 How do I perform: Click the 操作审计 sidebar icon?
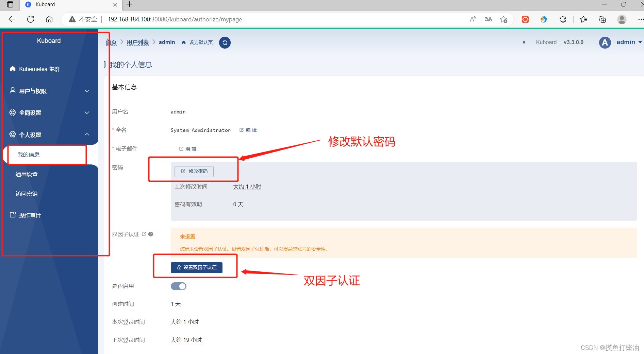[x=13, y=215]
